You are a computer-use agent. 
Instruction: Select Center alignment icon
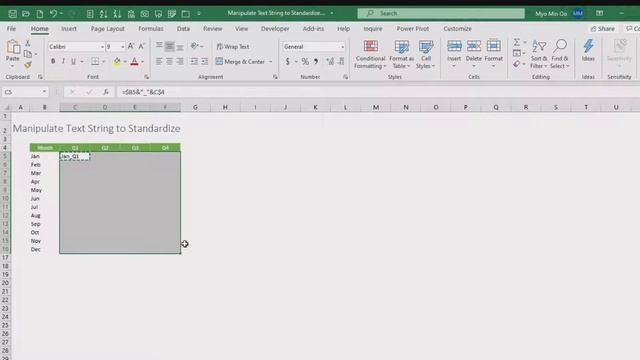[169, 62]
